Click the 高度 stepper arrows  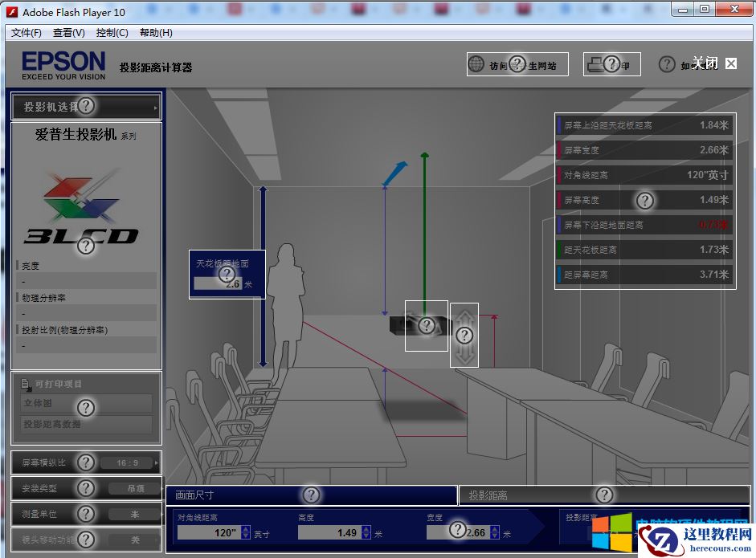click(366, 532)
